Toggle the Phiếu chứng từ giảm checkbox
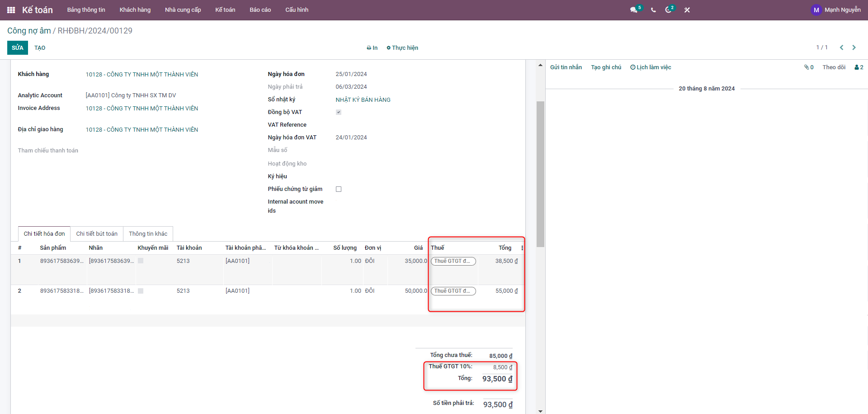 coord(339,189)
